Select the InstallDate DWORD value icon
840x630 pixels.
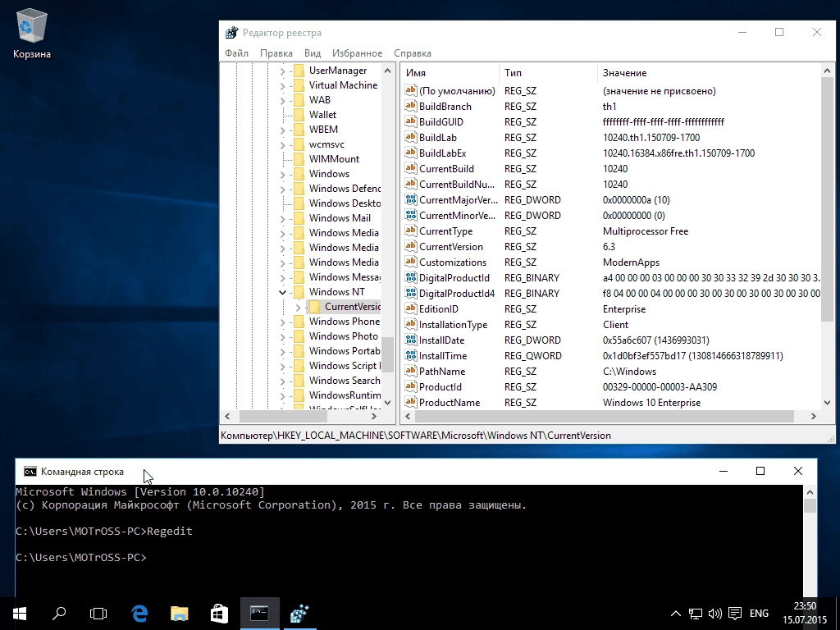pos(411,340)
